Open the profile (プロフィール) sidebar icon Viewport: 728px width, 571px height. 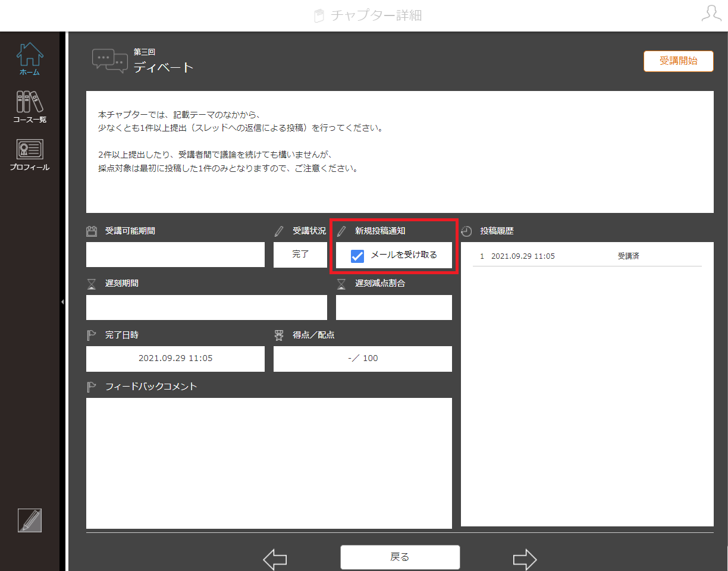[x=29, y=155]
